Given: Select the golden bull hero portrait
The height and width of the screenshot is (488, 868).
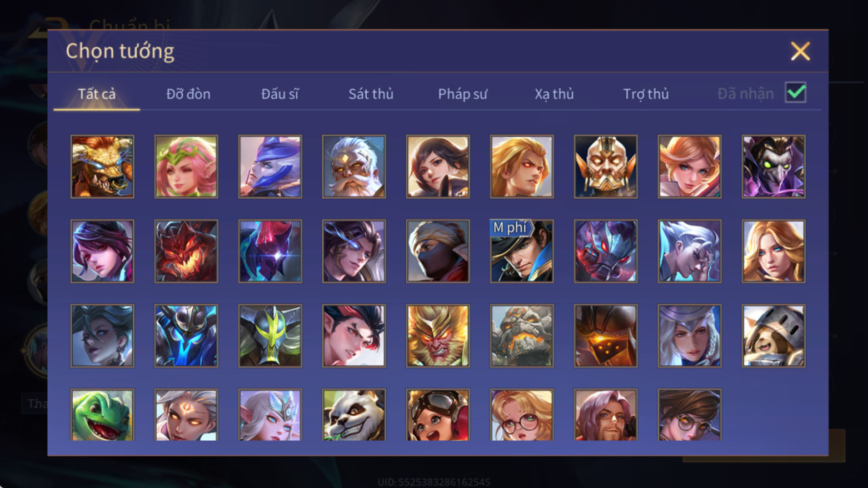Looking at the screenshot, I should coord(102,167).
